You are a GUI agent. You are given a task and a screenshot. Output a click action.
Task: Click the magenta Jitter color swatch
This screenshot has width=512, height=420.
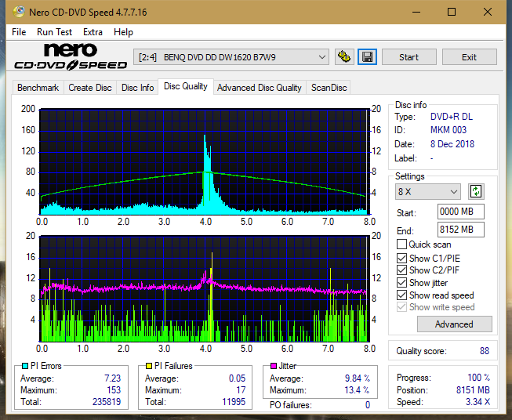click(274, 366)
